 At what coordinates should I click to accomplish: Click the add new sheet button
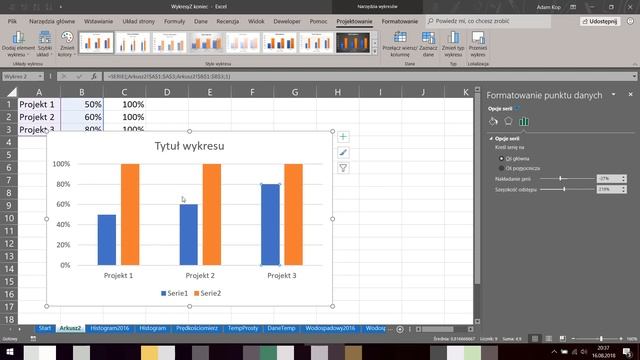click(x=400, y=329)
